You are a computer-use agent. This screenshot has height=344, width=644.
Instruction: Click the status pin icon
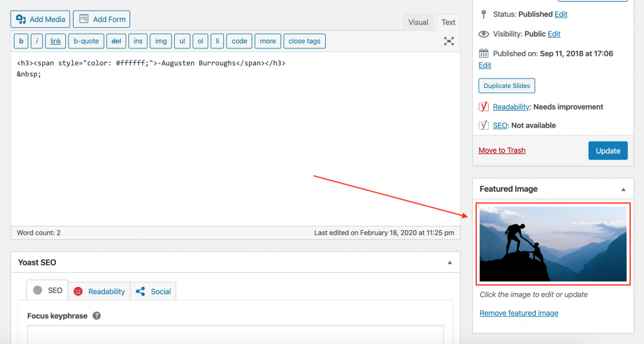click(x=484, y=14)
